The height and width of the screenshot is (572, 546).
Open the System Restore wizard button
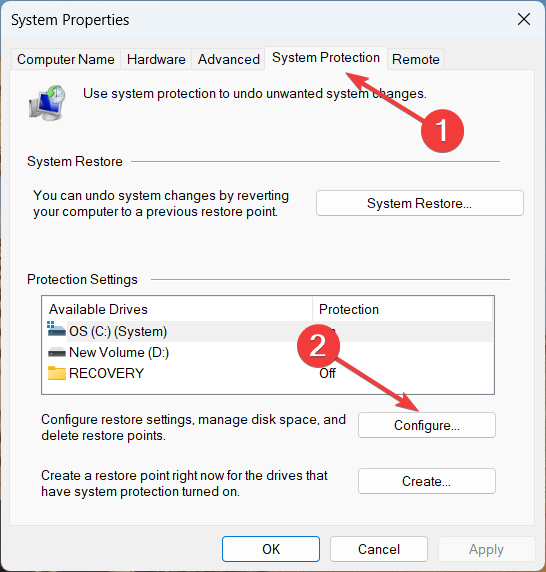(x=420, y=203)
